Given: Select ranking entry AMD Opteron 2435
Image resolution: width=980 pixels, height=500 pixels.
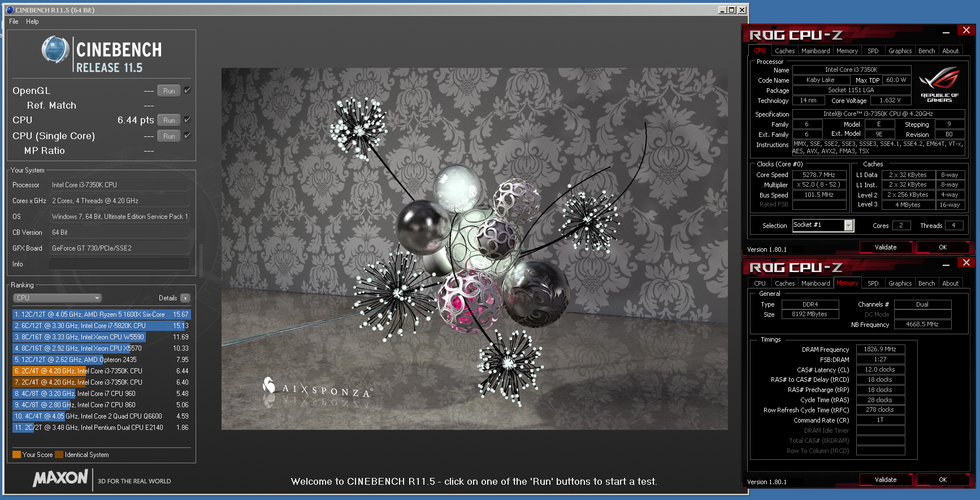Looking at the screenshot, I should point(102,360).
